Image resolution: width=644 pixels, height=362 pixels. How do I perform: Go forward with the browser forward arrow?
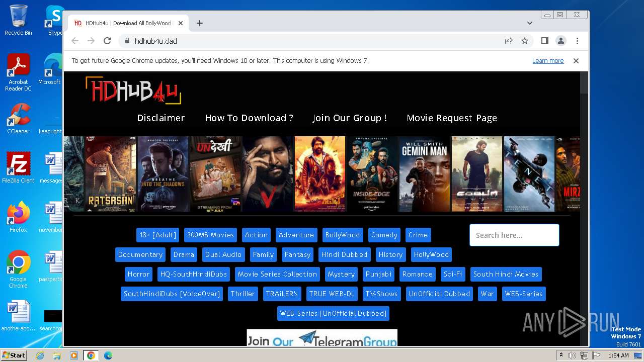click(91, 41)
